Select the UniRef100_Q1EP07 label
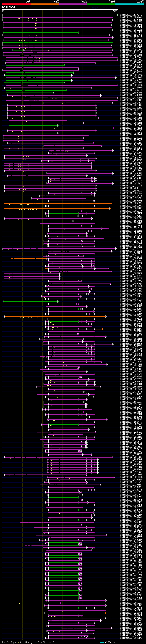Image resolution: width=146 pixels, height=644 pixels. [131, 88]
